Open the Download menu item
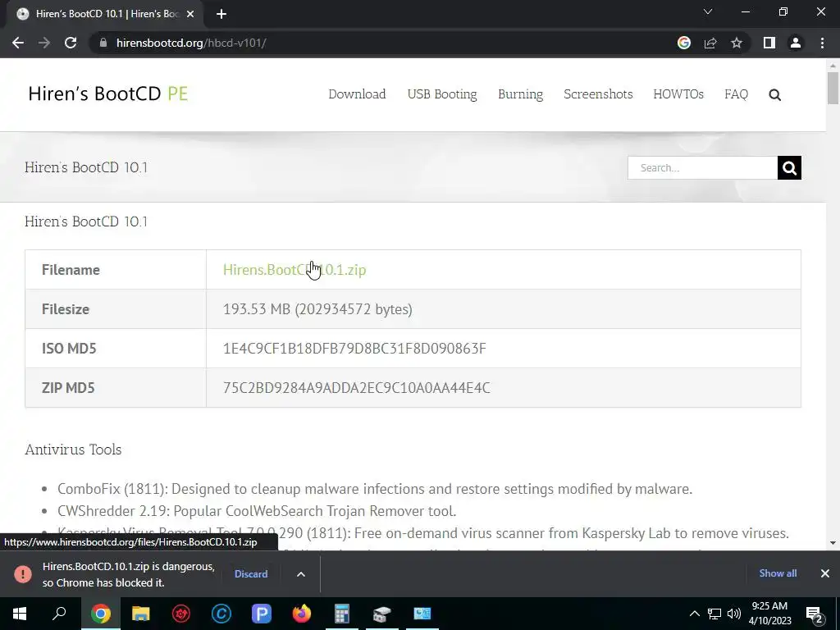Screen dimensions: 840x630 click(358, 94)
